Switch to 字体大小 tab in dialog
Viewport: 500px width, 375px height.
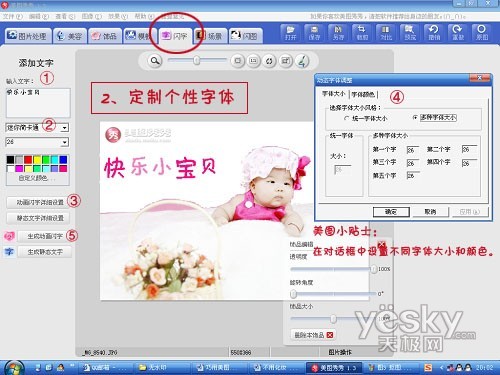point(333,94)
